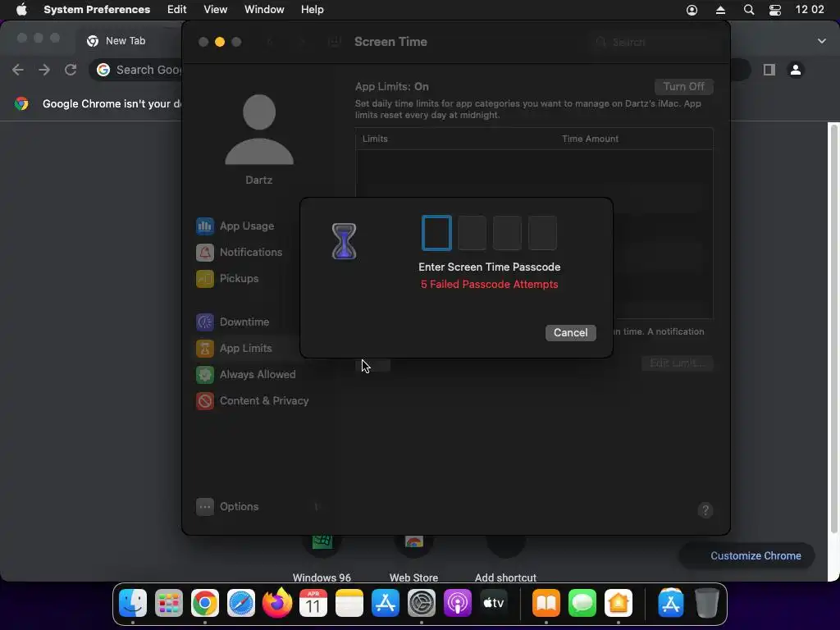Click Customize Chrome button
This screenshot has width=840, height=630.
[747, 556]
